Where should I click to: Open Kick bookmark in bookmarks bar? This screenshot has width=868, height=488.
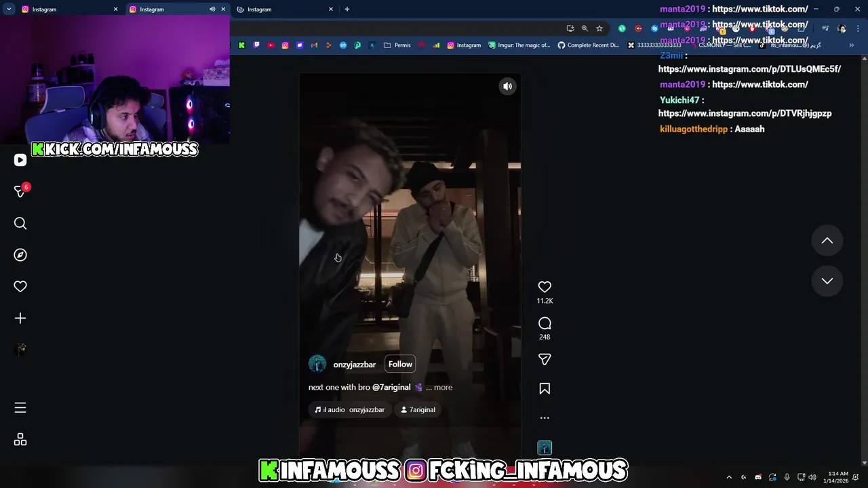click(x=241, y=45)
